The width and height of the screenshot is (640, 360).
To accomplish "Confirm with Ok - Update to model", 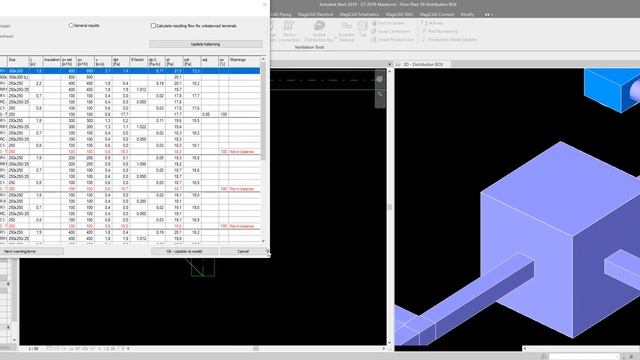I will [x=184, y=251].
